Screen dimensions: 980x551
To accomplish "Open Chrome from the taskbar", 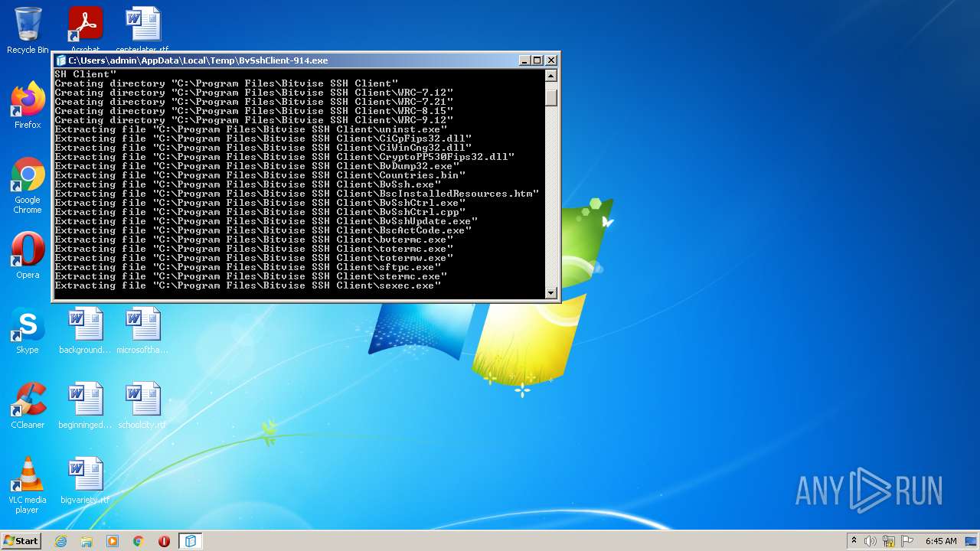I will (139, 541).
